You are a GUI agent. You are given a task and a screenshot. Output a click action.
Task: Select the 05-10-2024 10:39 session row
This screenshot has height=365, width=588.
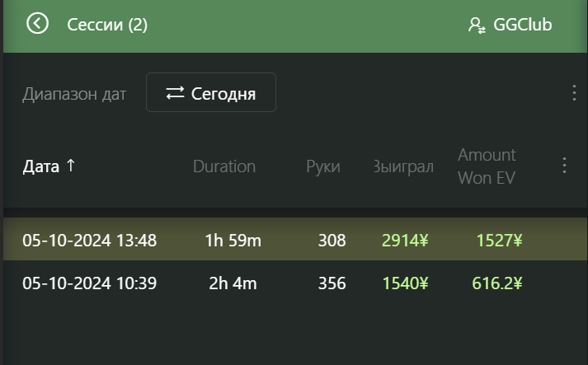[x=295, y=283]
